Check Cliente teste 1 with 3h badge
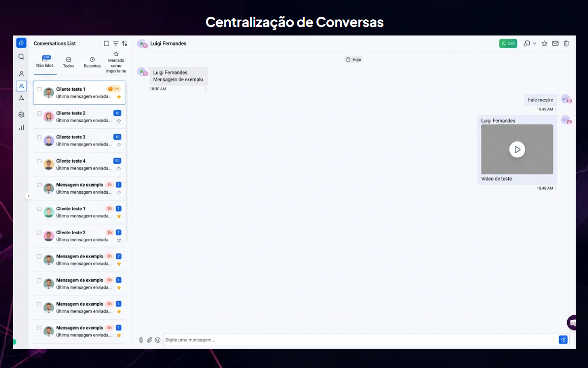Viewport: 588px width, 368px height. click(40, 209)
